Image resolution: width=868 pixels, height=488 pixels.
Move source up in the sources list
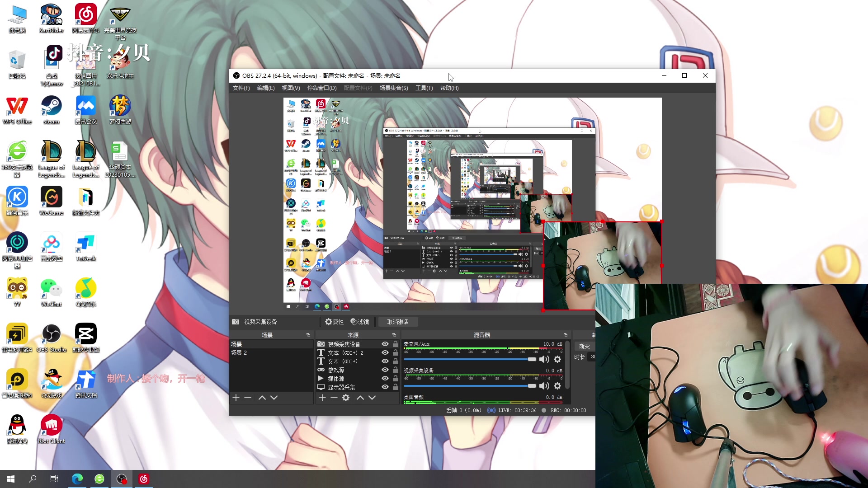pyautogui.click(x=360, y=398)
